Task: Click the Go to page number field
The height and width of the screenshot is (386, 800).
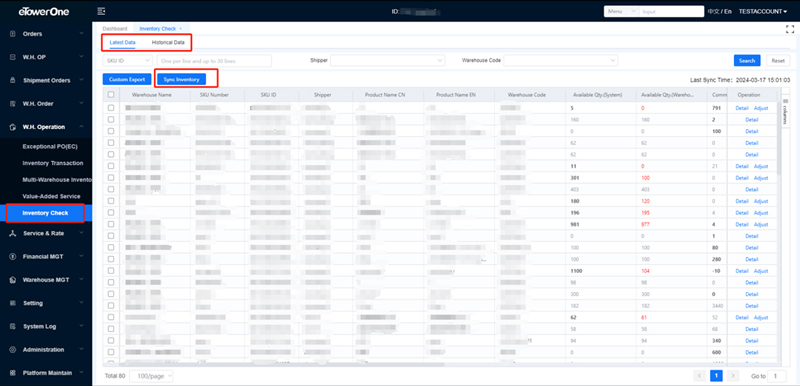Action: (x=777, y=376)
